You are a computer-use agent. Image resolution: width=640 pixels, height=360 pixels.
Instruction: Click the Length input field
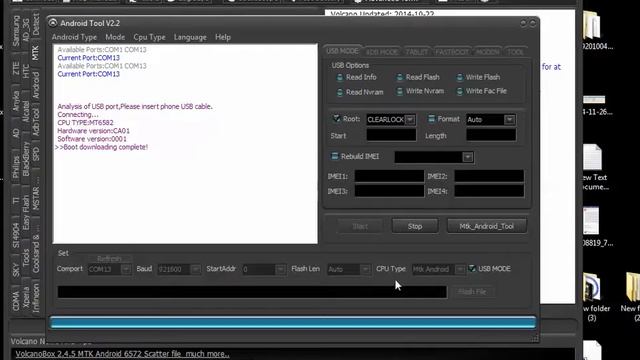[491, 135]
